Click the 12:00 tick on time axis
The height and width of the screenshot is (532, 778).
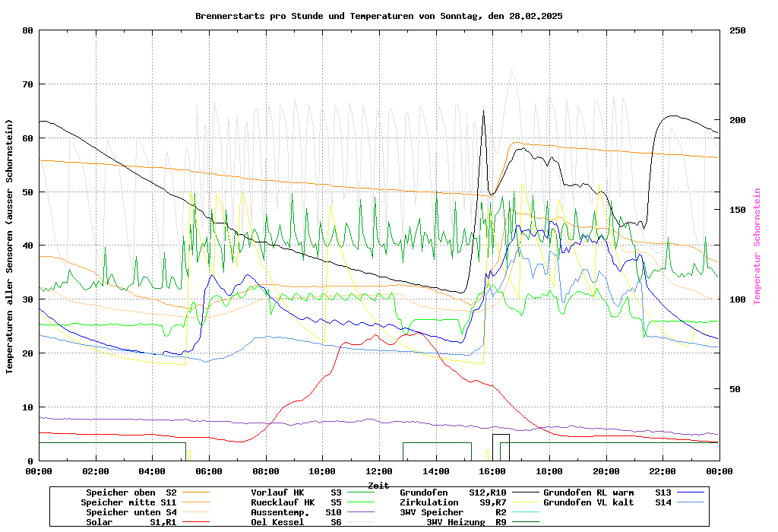[378, 471]
